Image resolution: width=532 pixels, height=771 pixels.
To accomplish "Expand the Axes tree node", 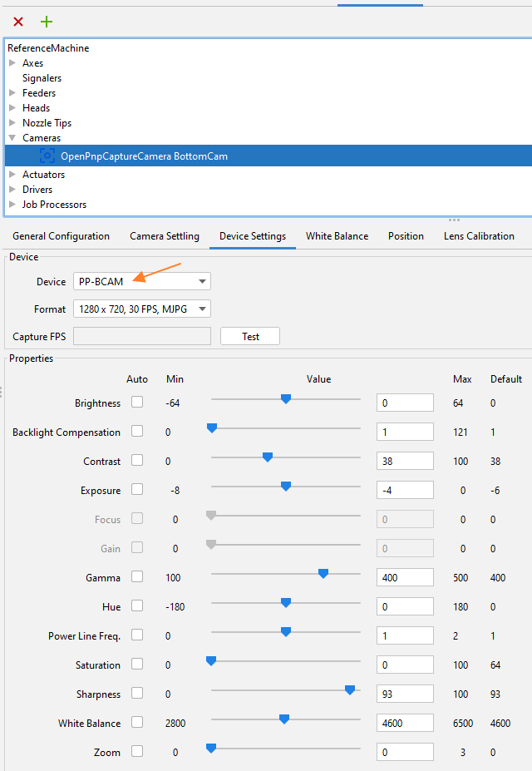I will [x=12, y=63].
